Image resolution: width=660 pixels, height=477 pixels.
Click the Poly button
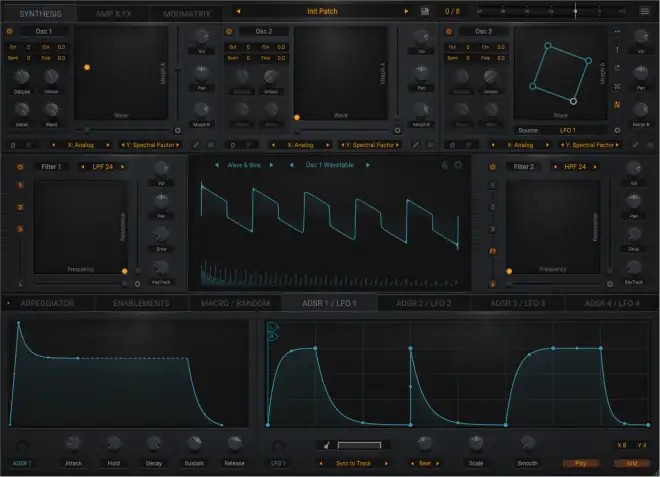click(580, 463)
